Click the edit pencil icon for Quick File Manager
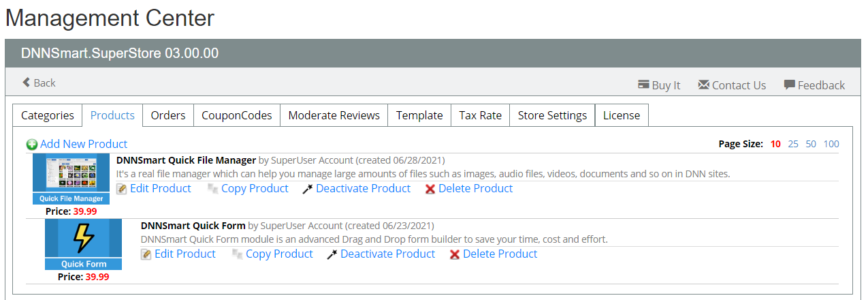 [122, 189]
